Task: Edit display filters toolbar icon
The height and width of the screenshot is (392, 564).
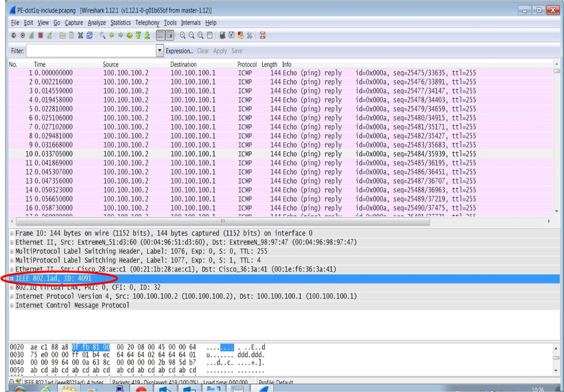Action: (231, 35)
